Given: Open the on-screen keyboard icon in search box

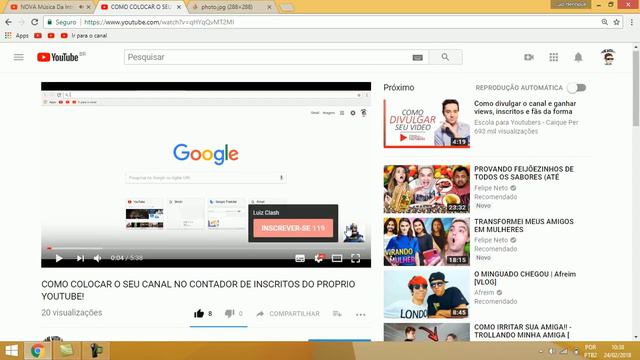Looking at the screenshot, I should click(417, 58).
